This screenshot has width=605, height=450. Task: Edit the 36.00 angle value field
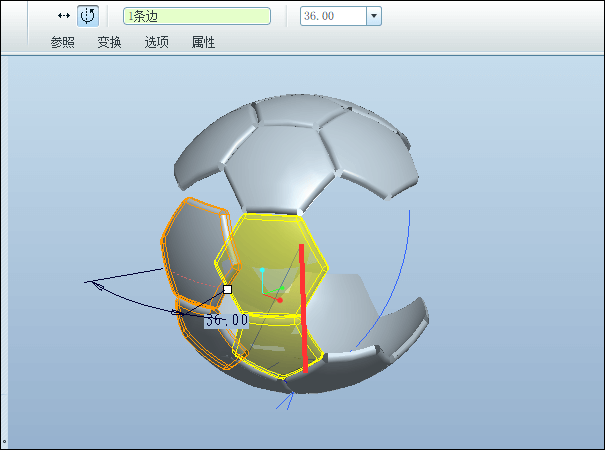click(x=333, y=16)
